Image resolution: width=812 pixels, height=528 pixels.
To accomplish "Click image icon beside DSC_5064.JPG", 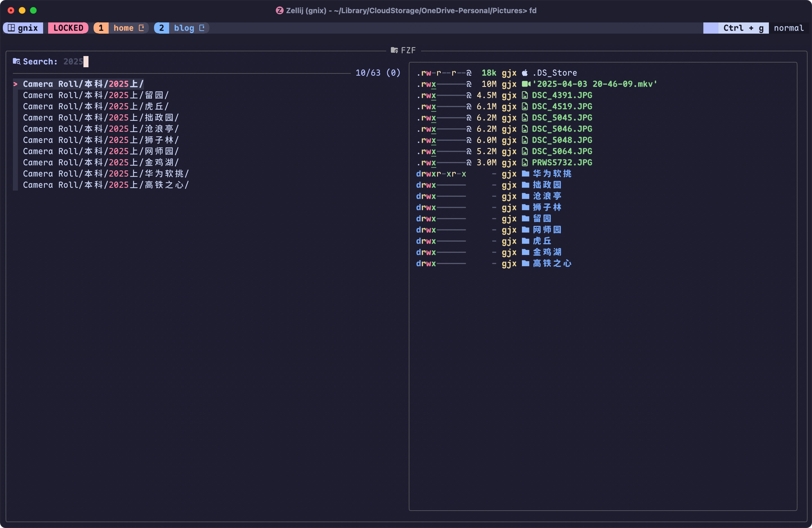I will pyautogui.click(x=525, y=151).
